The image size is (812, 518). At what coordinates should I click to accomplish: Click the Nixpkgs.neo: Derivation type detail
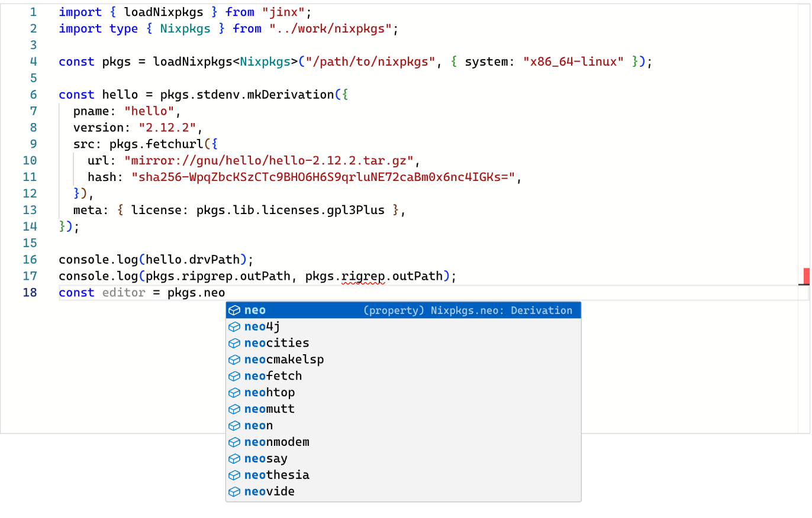point(502,310)
